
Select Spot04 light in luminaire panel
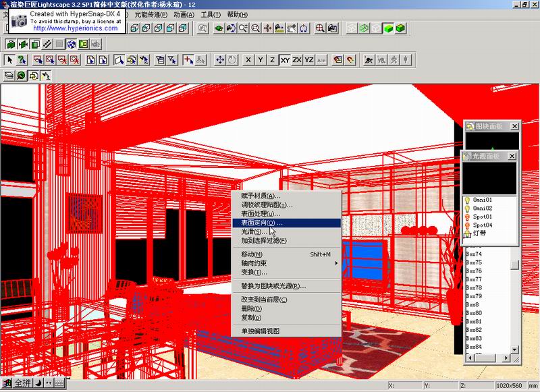pyautogui.click(x=483, y=225)
